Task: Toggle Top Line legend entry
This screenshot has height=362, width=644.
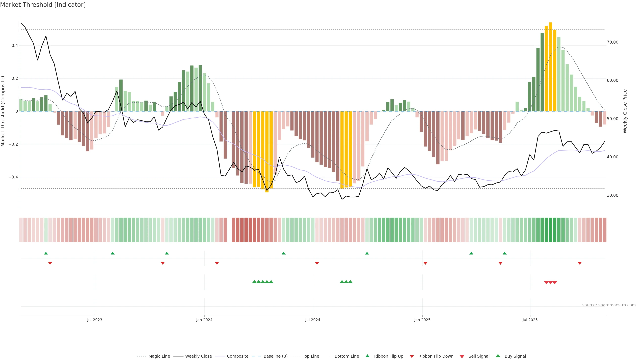Action: click(x=311, y=356)
